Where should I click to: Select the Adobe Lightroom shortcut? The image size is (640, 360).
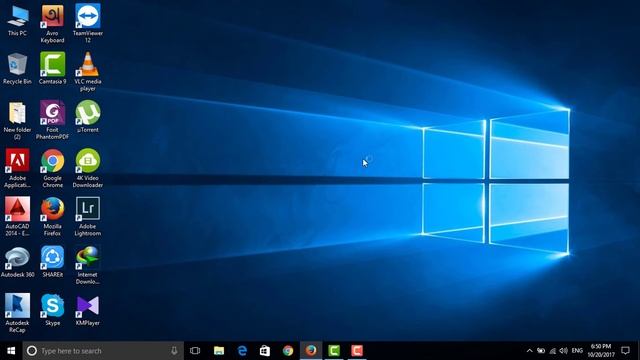pyautogui.click(x=88, y=217)
